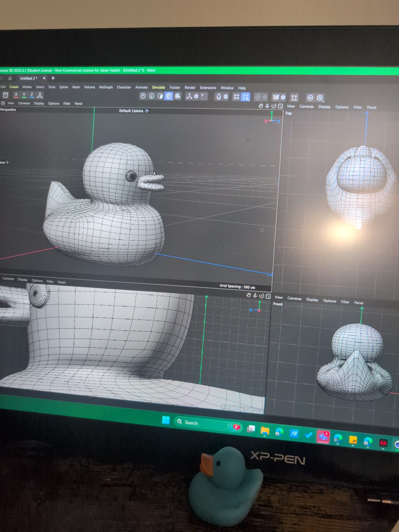Toggle the greyed Soft Selection circle
The width and height of the screenshot is (399, 532).
click(x=258, y=97)
